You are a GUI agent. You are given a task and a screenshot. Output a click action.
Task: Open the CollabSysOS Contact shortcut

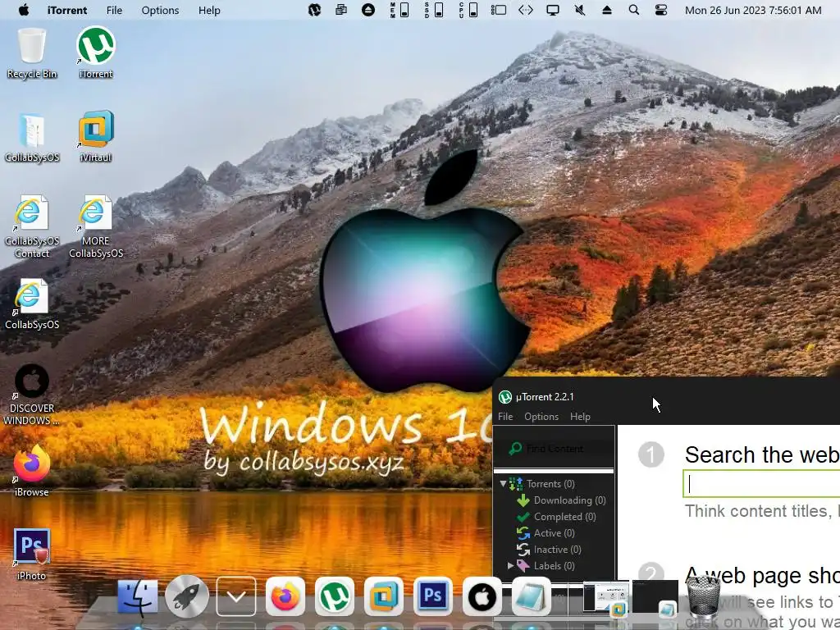tap(32, 227)
